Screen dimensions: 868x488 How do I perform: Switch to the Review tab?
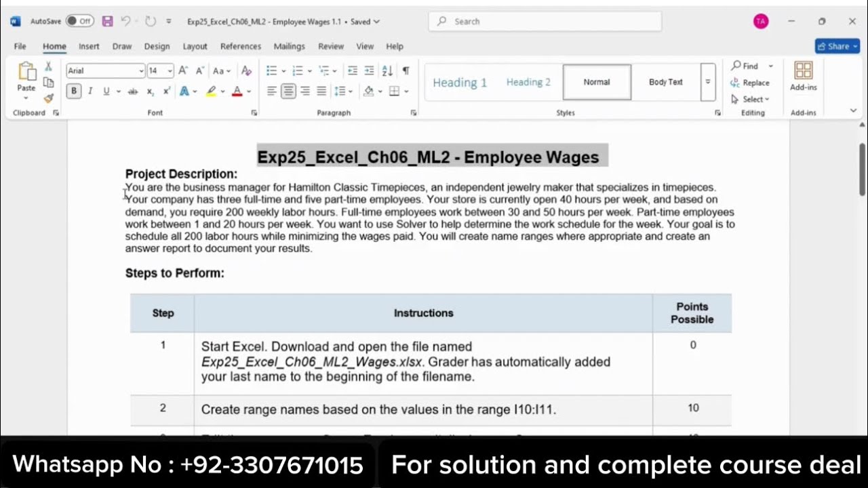[x=331, y=46]
